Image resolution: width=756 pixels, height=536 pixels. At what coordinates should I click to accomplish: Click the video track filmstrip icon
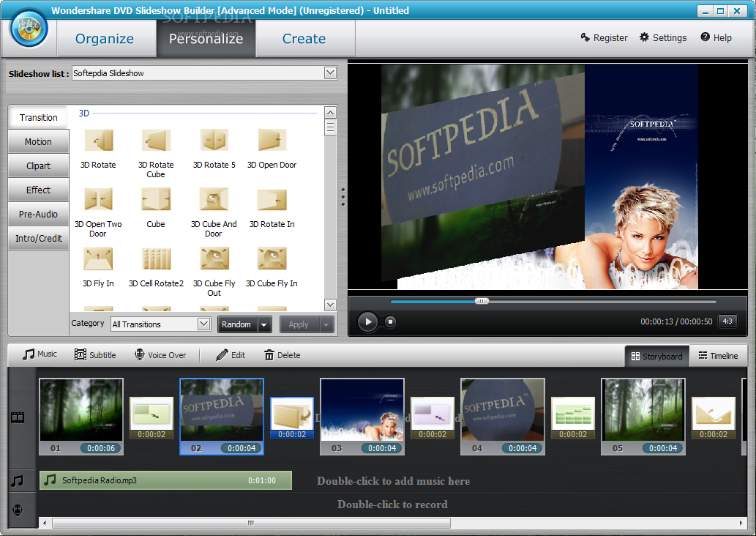coord(18,418)
